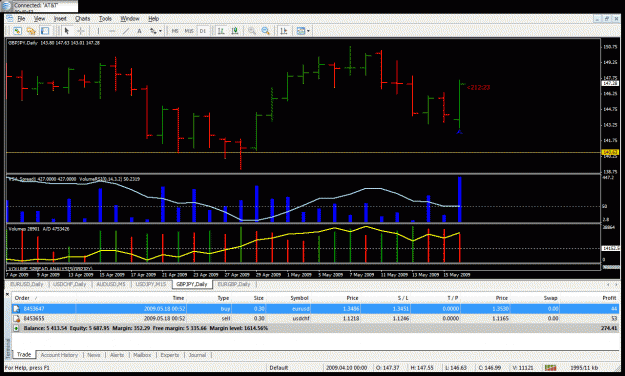This screenshot has width=625, height=376.
Task: Open the View menu
Action: (39, 18)
